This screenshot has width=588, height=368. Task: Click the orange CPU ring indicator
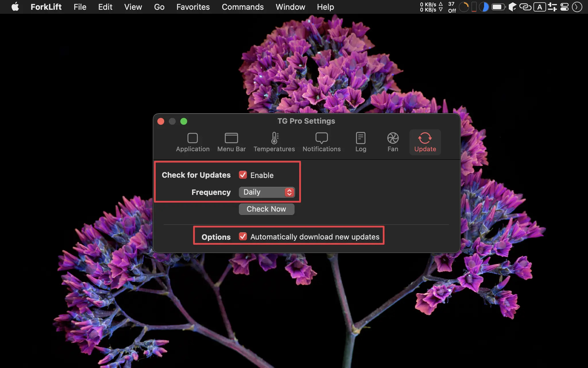(x=464, y=7)
